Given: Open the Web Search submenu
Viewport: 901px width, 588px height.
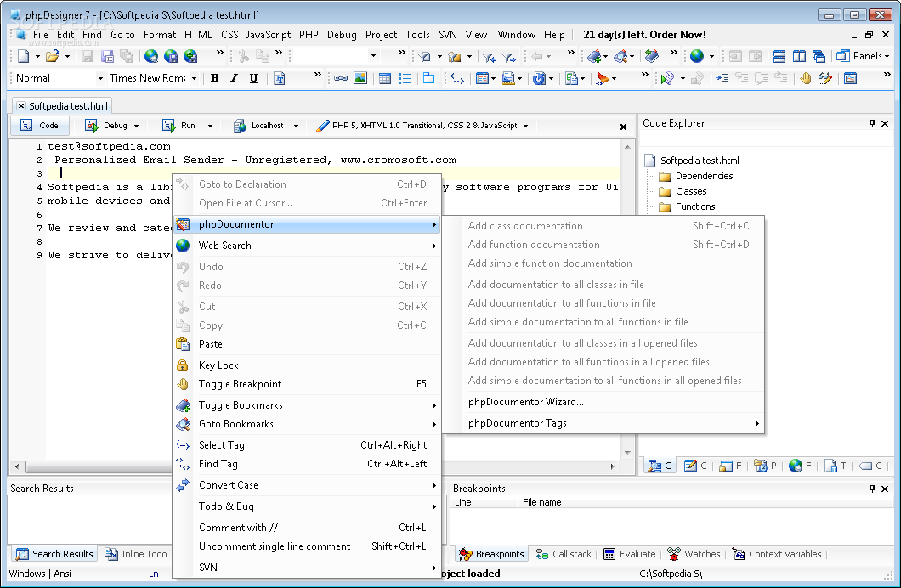Looking at the screenshot, I should [307, 246].
